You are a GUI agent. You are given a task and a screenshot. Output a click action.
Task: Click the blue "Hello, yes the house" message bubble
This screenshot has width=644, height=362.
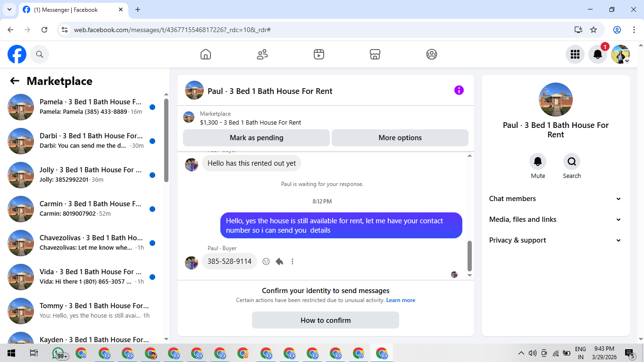coord(341,226)
